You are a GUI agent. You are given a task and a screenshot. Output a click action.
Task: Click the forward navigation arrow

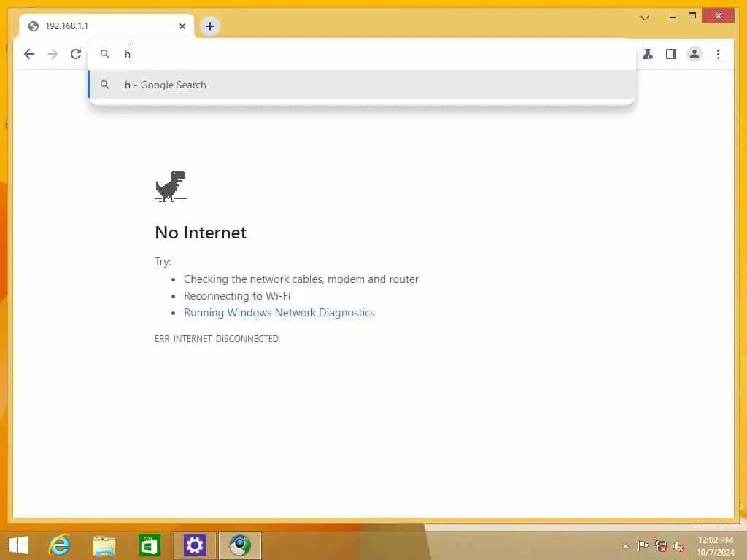[x=53, y=54]
